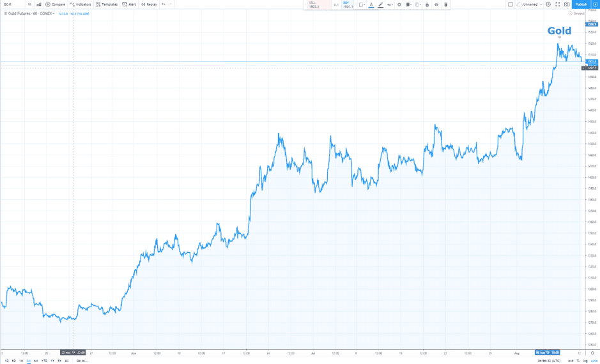This screenshot has width=600, height=364.
Task: Take a chart snapshot with camera icon
Action: [567, 4]
